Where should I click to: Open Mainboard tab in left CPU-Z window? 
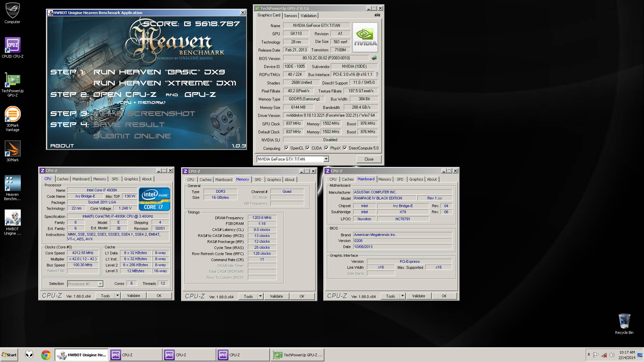pos(81,179)
